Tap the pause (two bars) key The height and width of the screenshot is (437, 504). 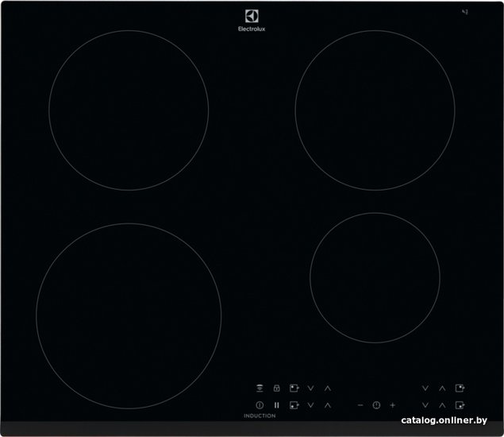tap(276, 405)
